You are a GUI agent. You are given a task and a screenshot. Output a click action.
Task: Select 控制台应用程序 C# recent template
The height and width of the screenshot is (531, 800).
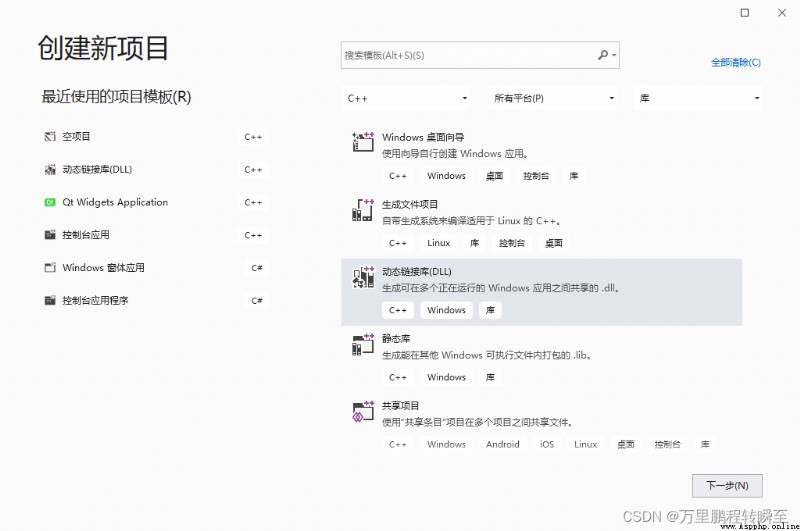coord(95,300)
